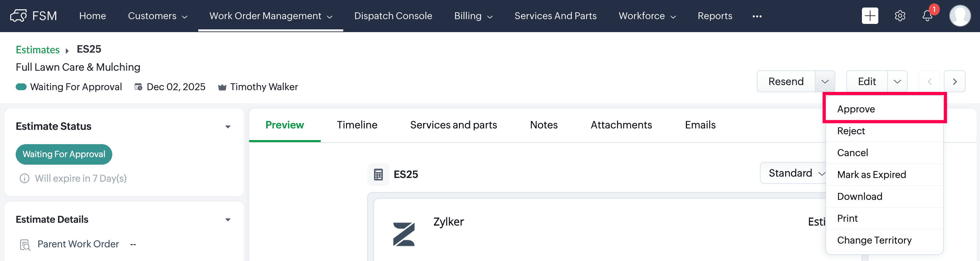
Task: Click the ES25 calculator icon
Action: click(378, 175)
